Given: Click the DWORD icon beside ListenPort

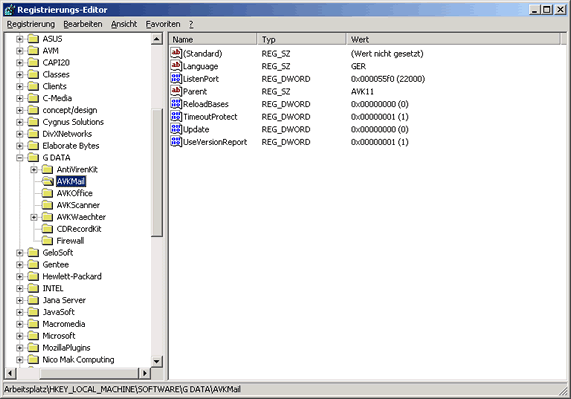Looking at the screenshot, I should (x=176, y=79).
